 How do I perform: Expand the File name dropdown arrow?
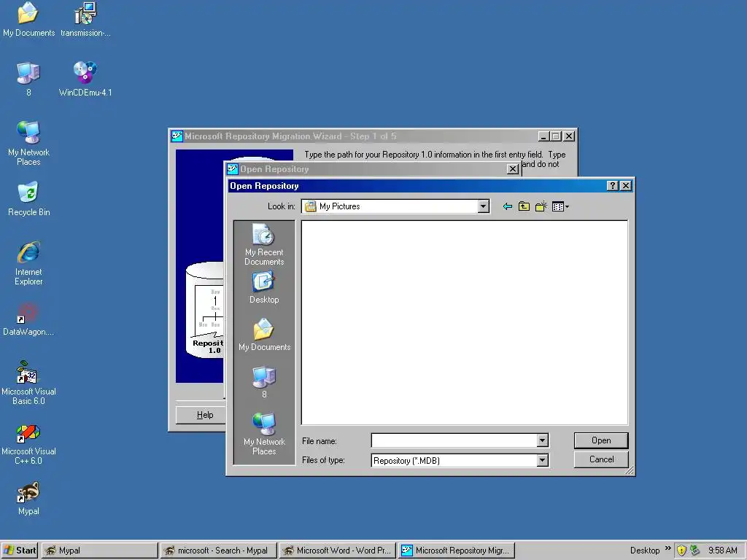(542, 440)
